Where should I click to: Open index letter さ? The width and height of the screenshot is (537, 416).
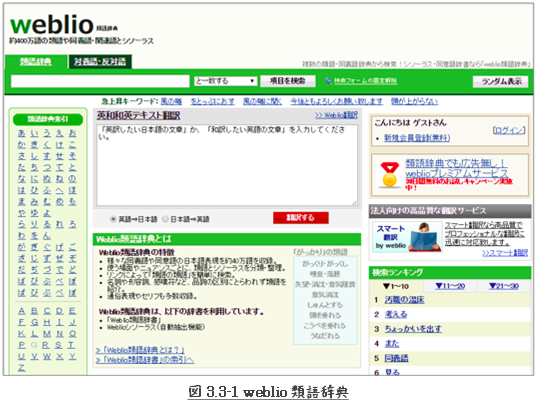point(22,156)
